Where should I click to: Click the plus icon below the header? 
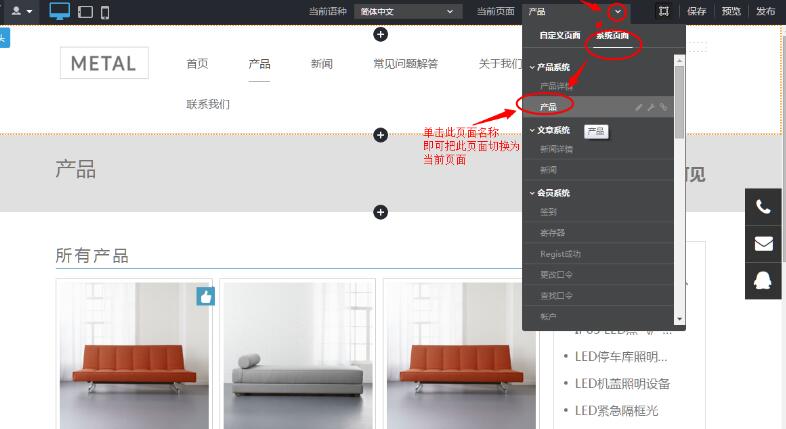point(380,135)
